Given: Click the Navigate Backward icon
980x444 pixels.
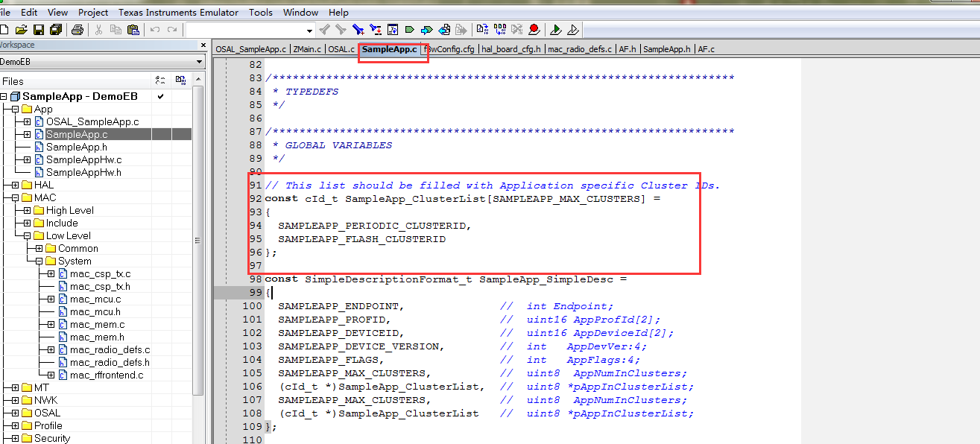Looking at the screenshot, I should (x=444, y=30).
